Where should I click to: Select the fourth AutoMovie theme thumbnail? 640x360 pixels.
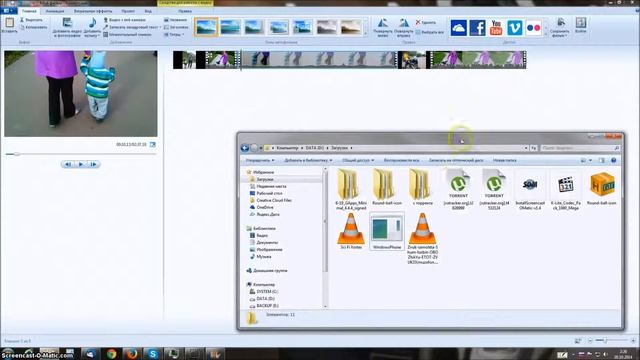278,27
